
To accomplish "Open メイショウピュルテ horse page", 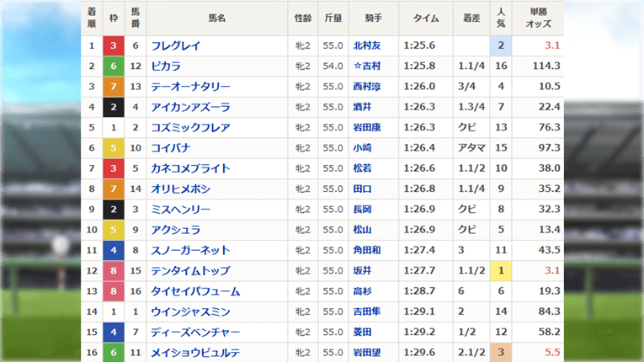I will tap(195, 353).
